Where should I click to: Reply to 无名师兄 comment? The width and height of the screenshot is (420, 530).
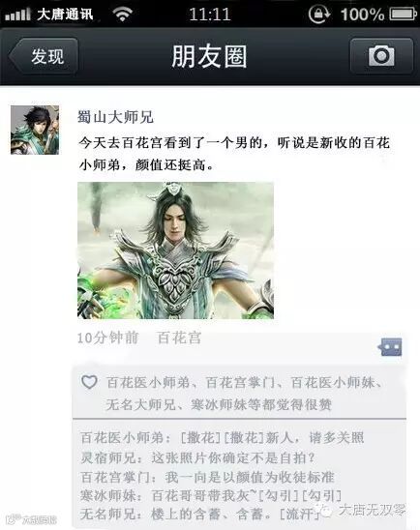(x=200, y=515)
